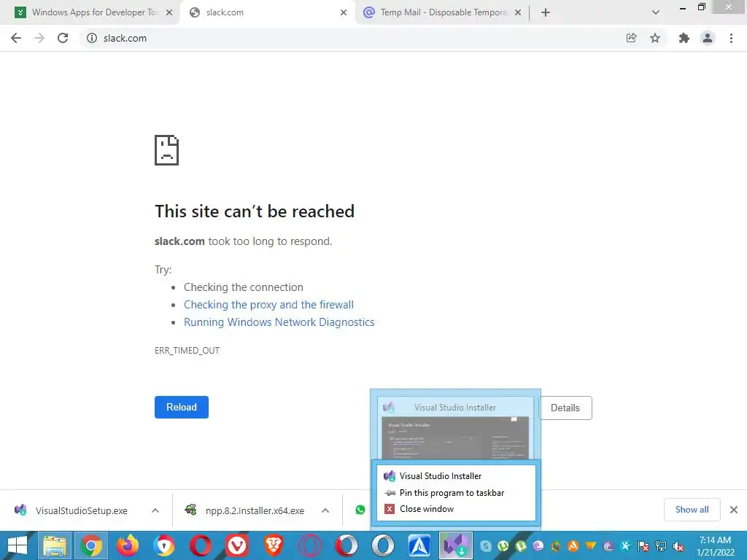Open Running Windows Network Diagnostics link

(x=279, y=322)
